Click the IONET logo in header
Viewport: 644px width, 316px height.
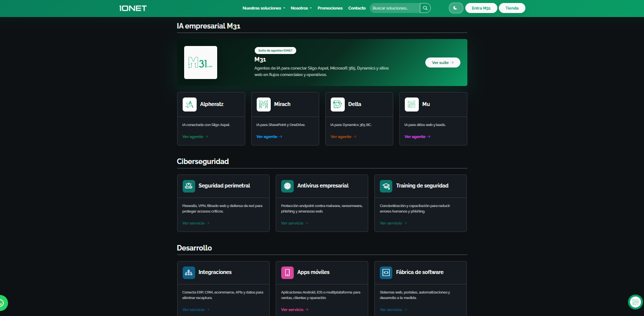pos(133,8)
